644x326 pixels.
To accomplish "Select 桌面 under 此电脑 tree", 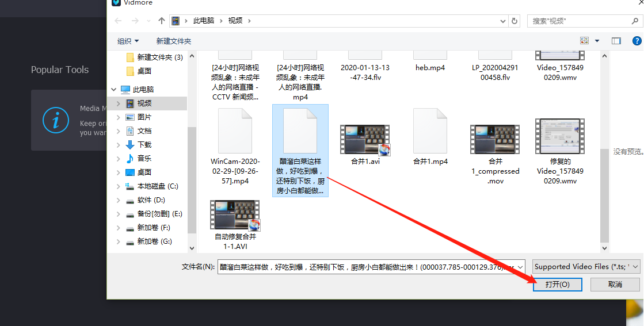I will click(x=139, y=172).
